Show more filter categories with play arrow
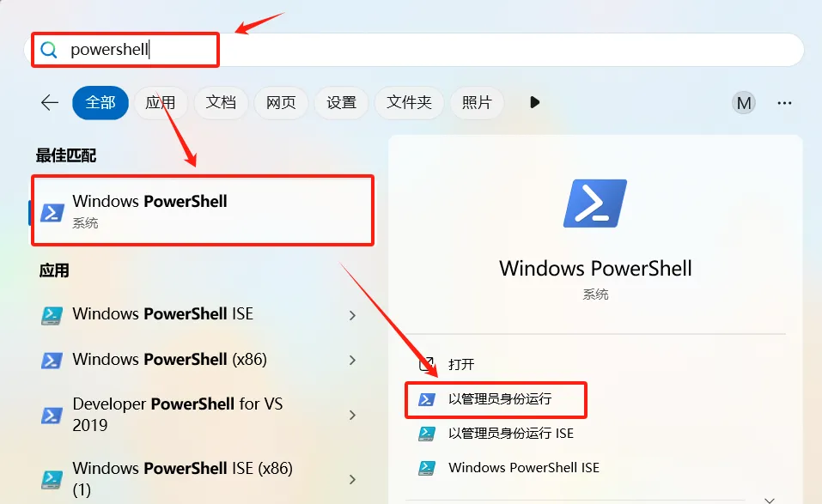The width and height of the screenshot is (822, 504). pos(534,102)
